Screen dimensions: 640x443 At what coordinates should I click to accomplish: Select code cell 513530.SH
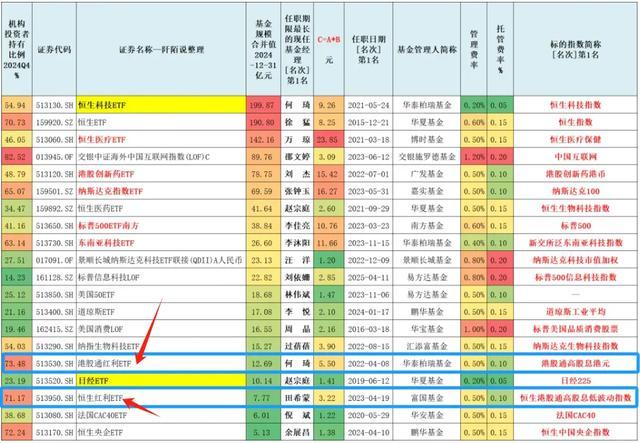(54, 363)
